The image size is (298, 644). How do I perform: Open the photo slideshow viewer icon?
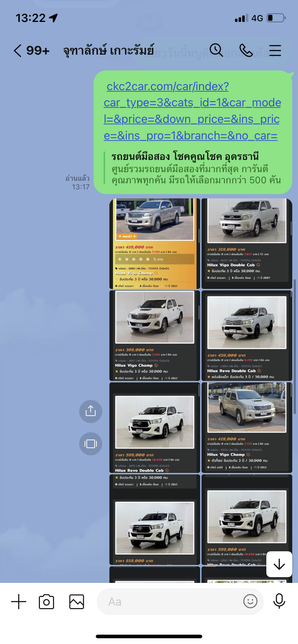tap(91, 444)
